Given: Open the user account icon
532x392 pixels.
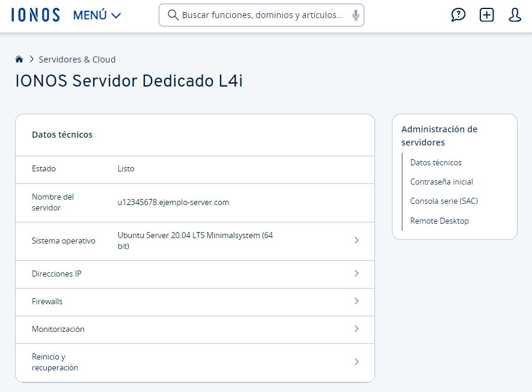Looking at the screenshot, I should click(x=515, y=15).
